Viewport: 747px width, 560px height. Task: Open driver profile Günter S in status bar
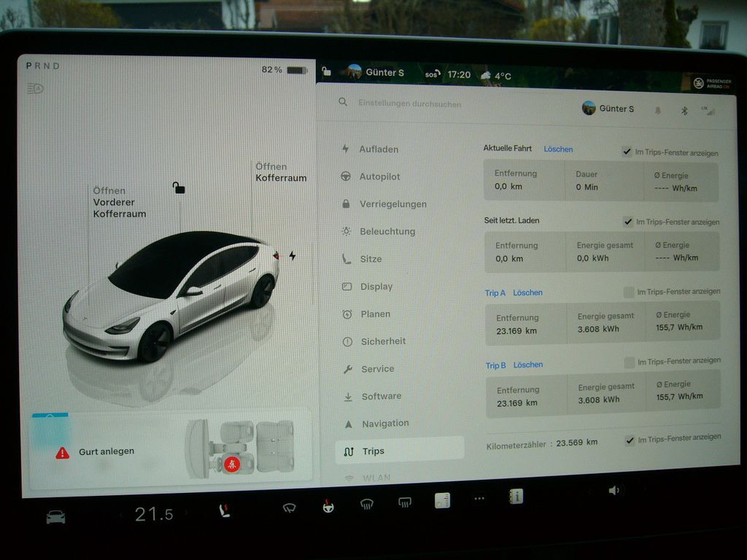coord(376,73)
